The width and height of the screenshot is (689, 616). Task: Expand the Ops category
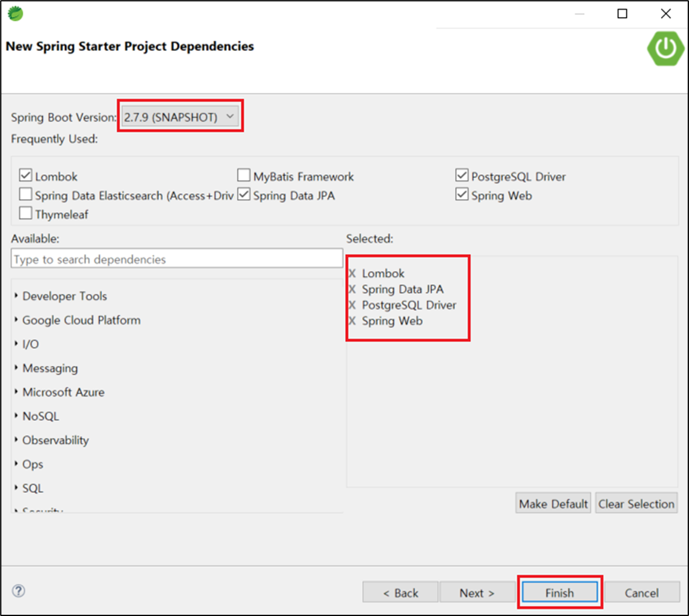coord(16,464)
